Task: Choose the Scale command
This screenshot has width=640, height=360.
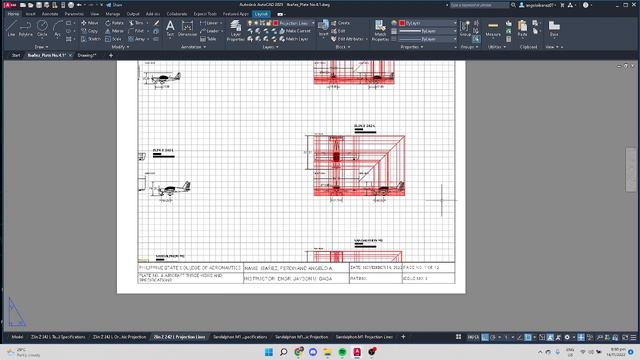Action: click(x=113, y=39)
